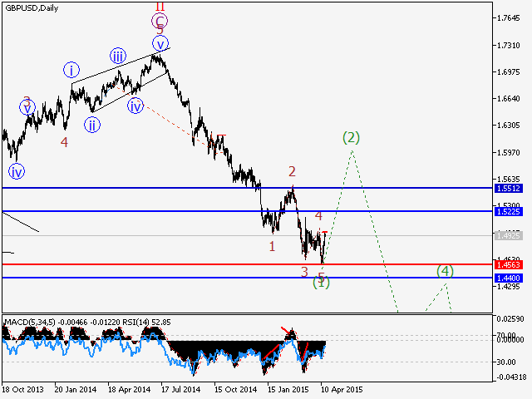
Task: Click the RSI(14) 52.85 indicator reading
Action: [146, 323]
